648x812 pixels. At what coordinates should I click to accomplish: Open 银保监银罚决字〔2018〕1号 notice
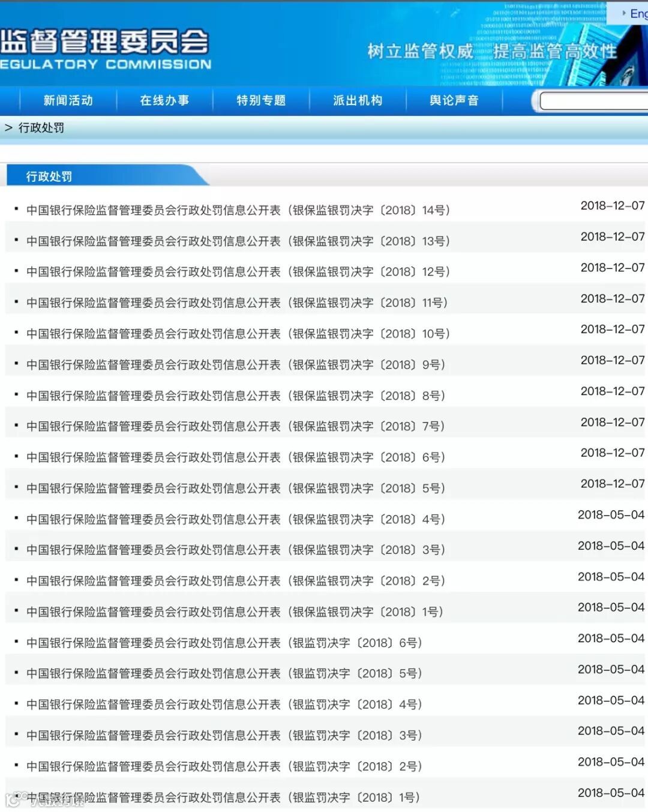pos(235,612)
